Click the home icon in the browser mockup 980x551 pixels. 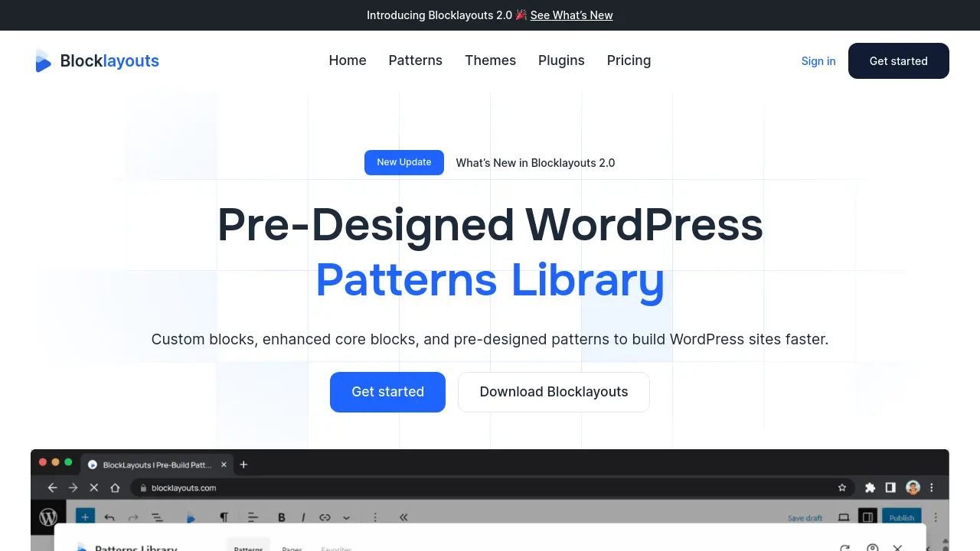pyautogui.click(x=115, y=487)
